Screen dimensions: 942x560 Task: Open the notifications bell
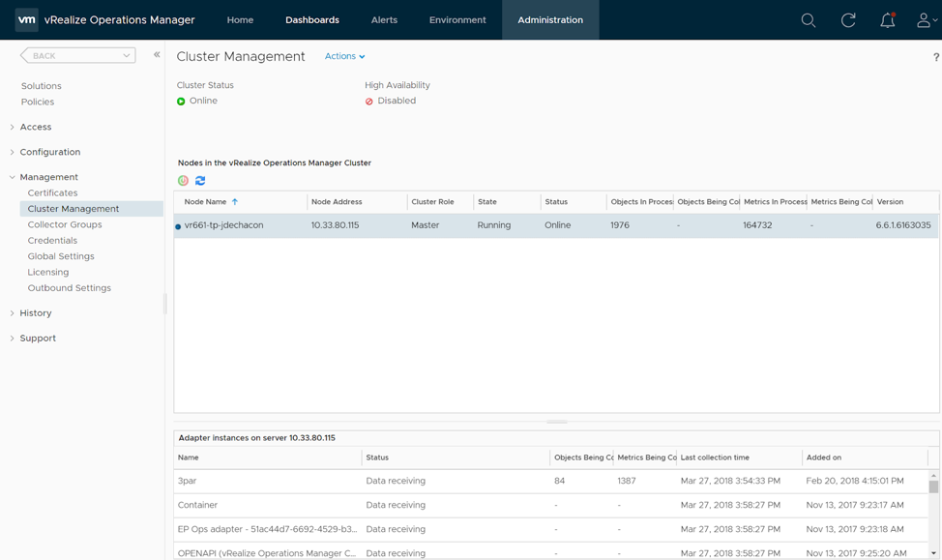[887, 20]
